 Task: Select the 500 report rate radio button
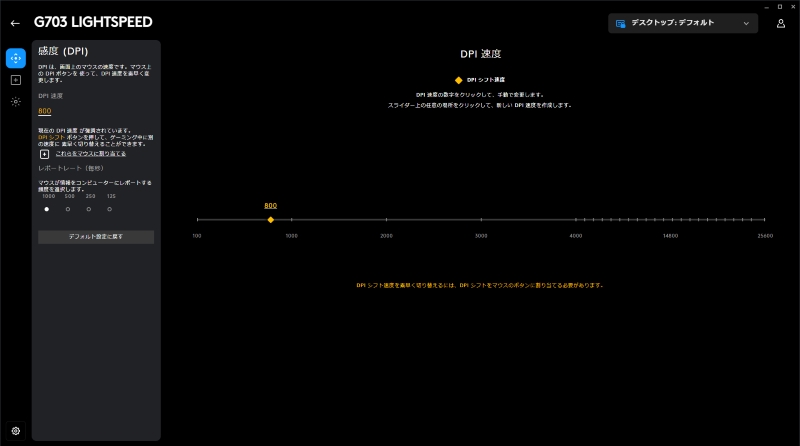pos(68,209)
